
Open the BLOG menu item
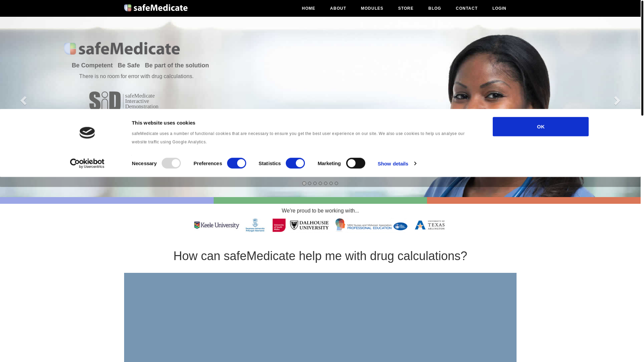click(x=435, y=8)
